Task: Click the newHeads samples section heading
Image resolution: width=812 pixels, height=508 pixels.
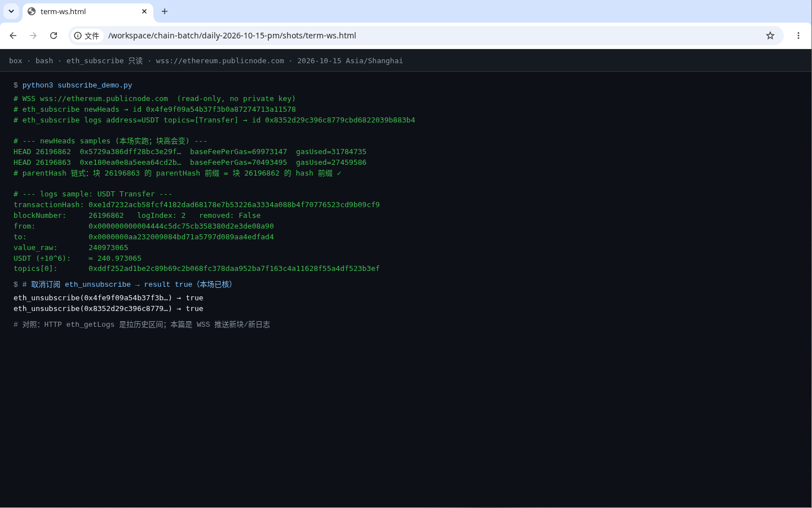Action: point(111,141)
